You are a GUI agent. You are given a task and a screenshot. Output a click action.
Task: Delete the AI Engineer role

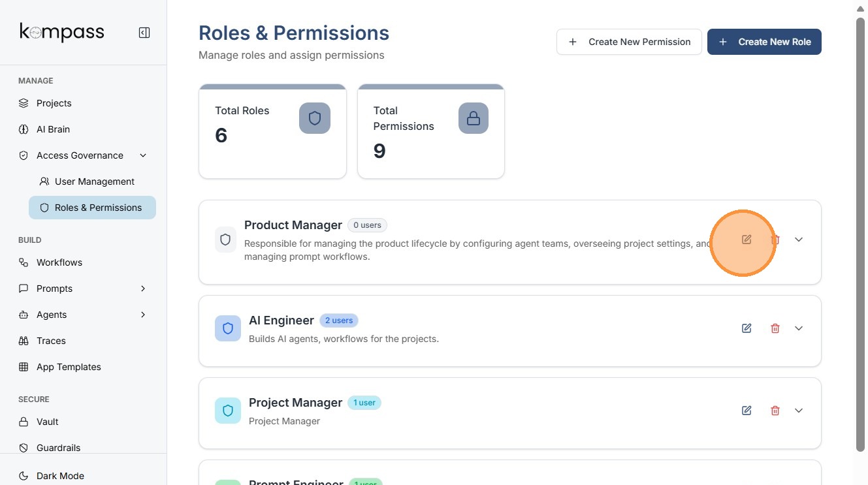click(x=775, y=328)
